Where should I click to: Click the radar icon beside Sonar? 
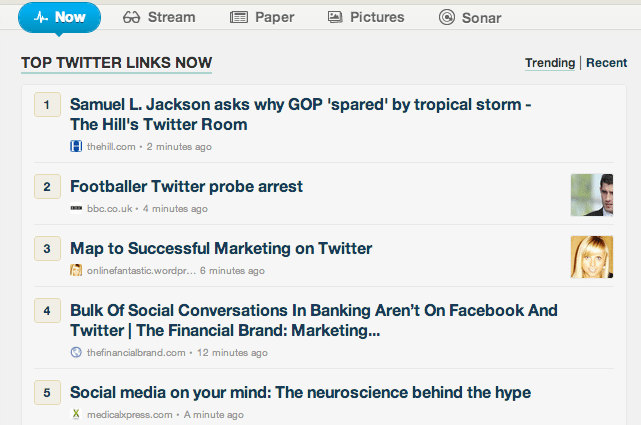(447, 17)
